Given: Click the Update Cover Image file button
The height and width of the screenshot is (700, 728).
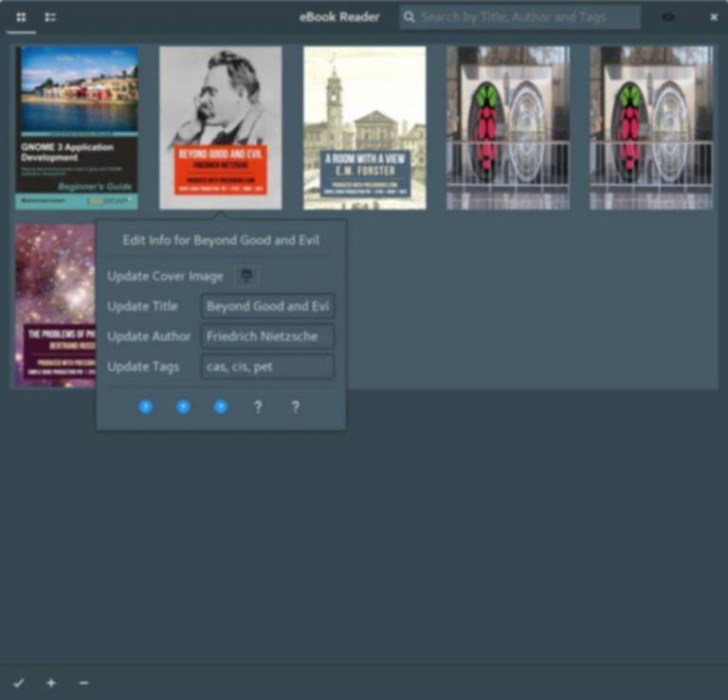Looking at the screenshot, I should pyautogui.click(x=246, y=276).
